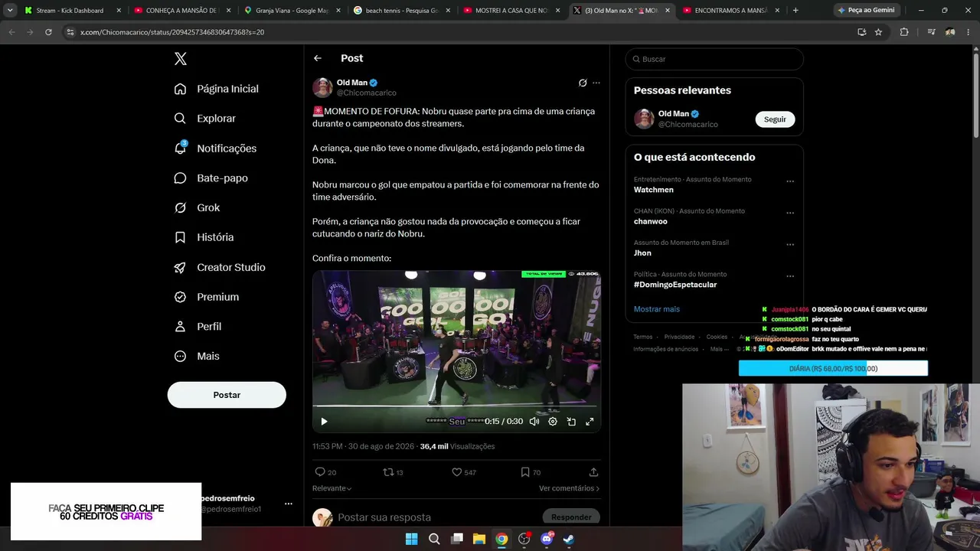
Task: Go back using the Post back arrow
Action: 318,58
